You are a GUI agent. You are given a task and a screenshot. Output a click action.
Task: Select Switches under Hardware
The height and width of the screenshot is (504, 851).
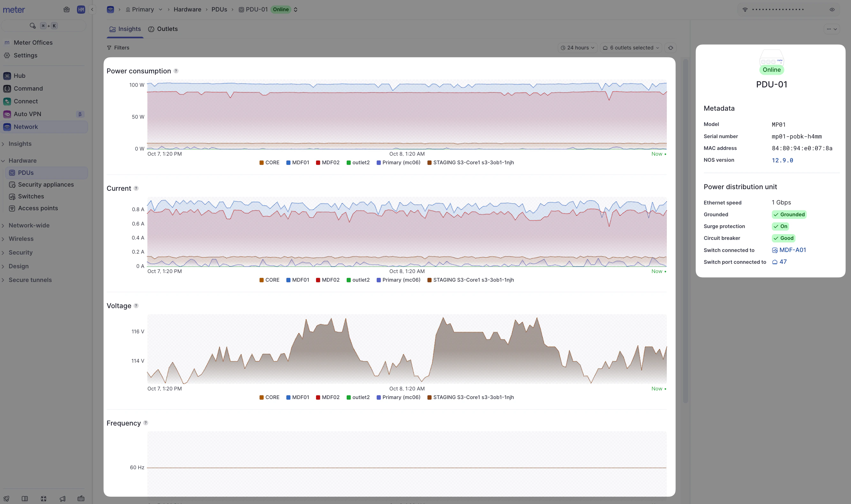pyautogui.click(x=31, y=196)
